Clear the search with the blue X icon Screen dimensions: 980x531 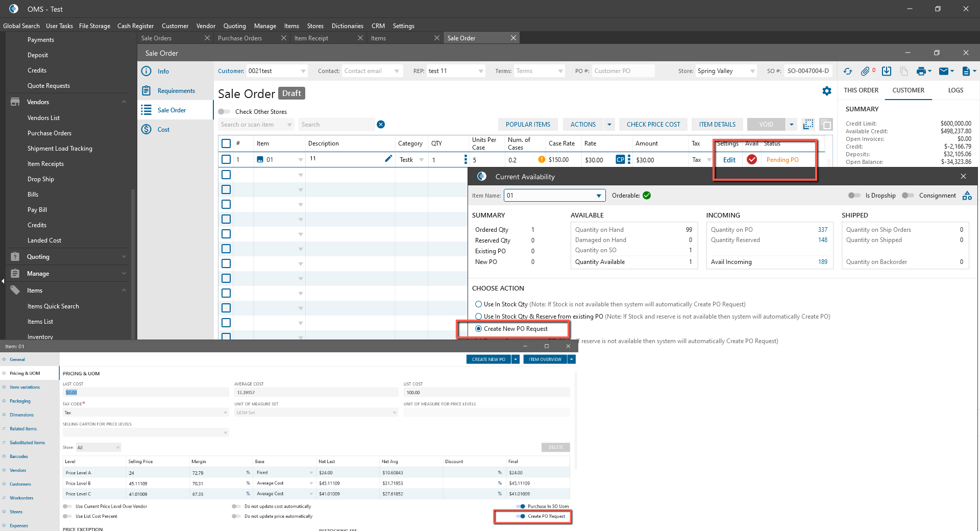[x=381, y=125]
